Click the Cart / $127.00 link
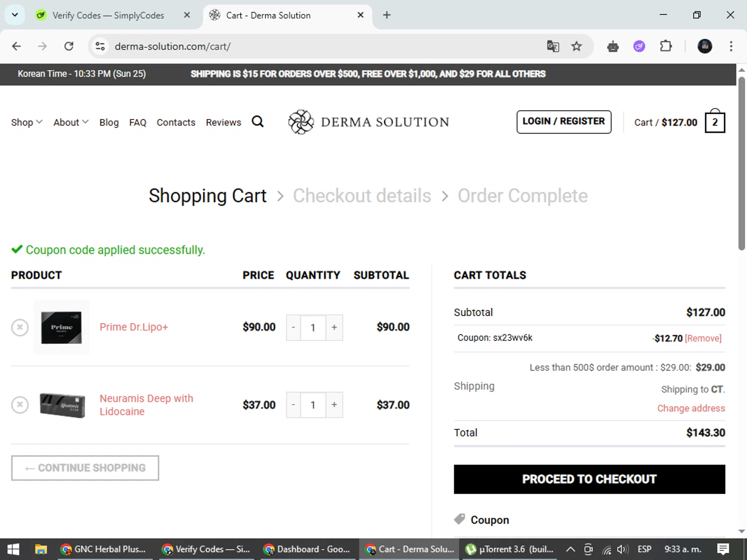Screen dimensions: 747x560 click(x=665, y=122)
